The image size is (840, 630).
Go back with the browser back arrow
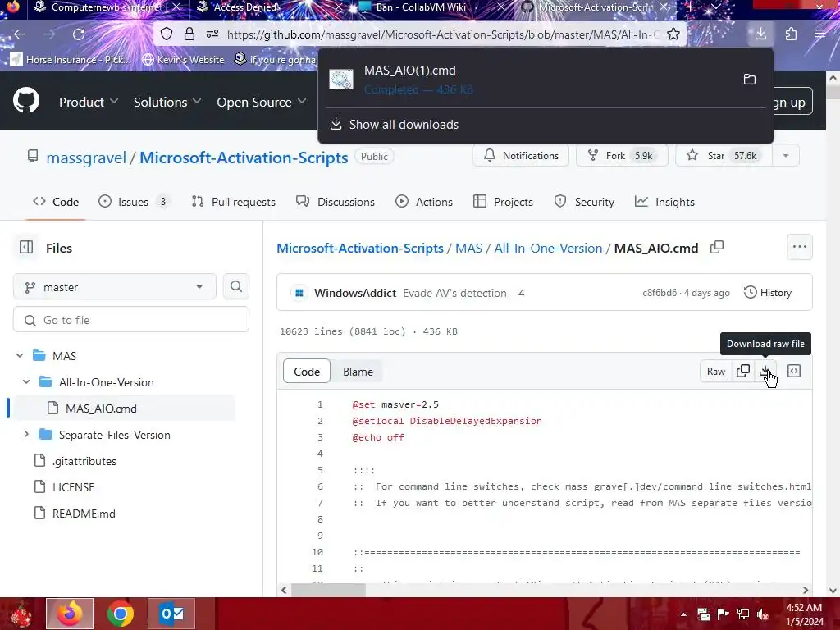click(20, 34)
